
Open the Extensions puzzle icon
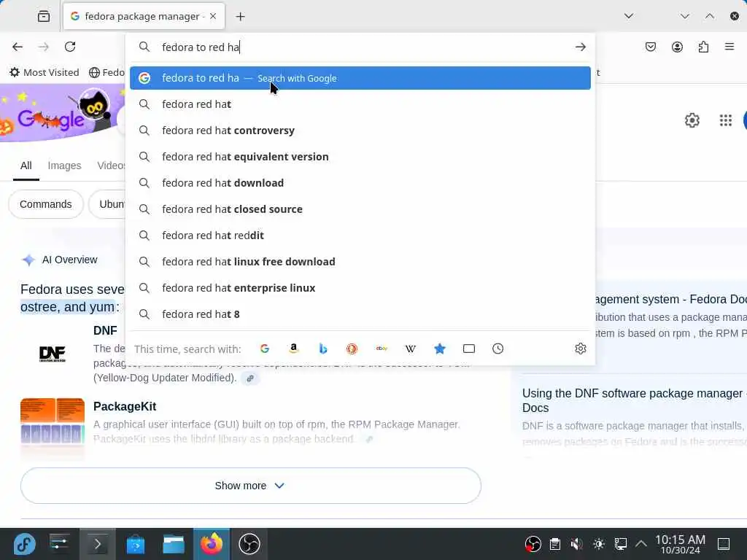click(703, 47)
